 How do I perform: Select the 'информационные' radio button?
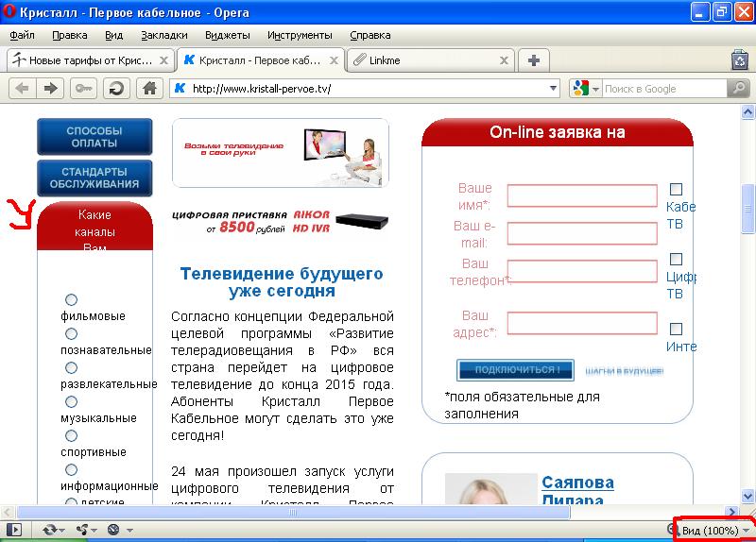[x=72, y=469]
